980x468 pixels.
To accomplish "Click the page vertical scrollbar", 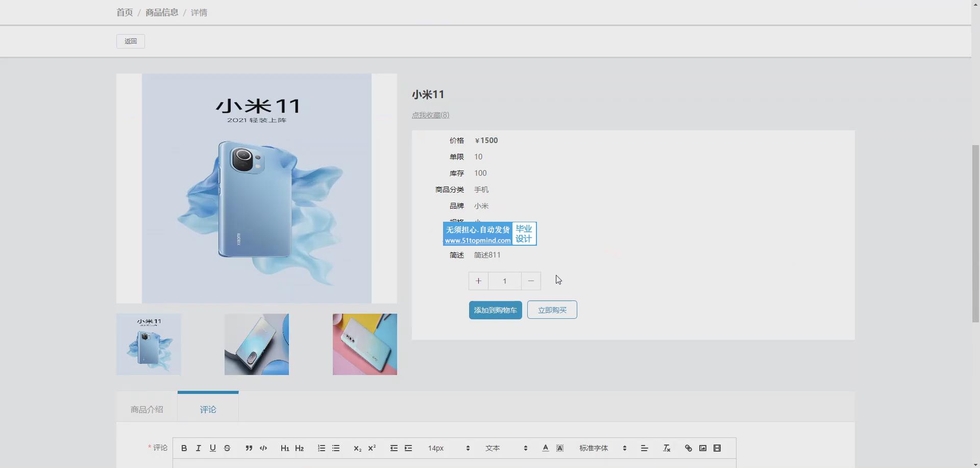I will 975,233.
